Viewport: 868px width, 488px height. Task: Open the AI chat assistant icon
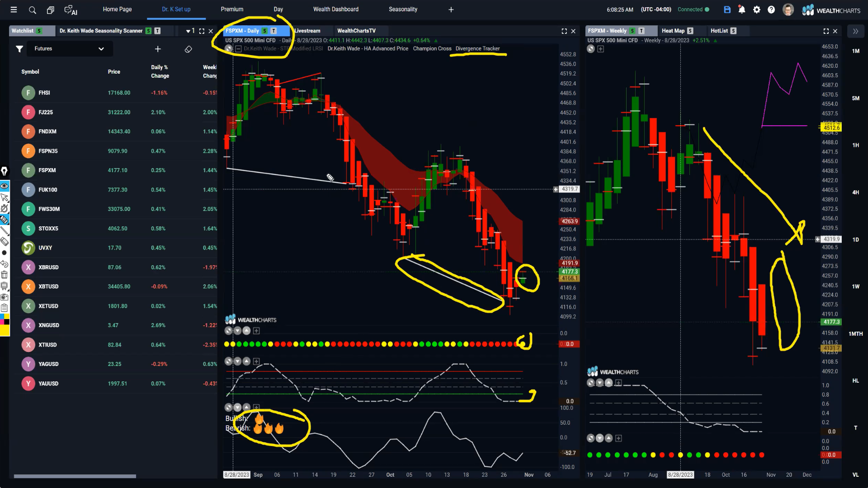point(71,9)
